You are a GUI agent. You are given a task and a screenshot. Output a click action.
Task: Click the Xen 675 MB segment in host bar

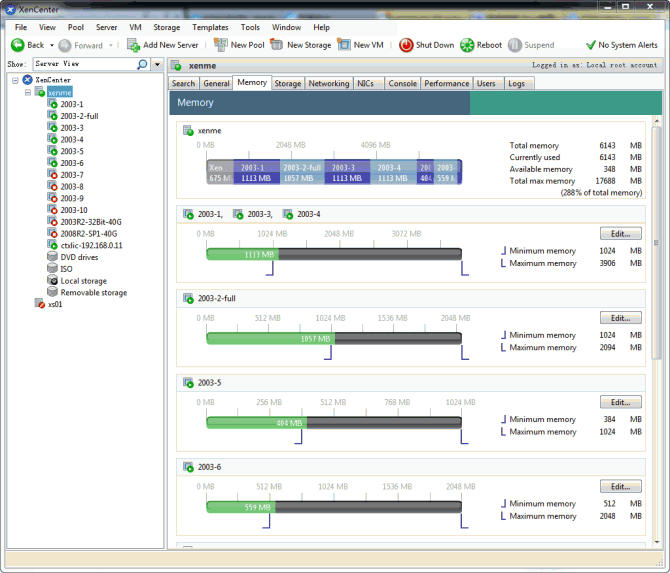tap(220, 173)
